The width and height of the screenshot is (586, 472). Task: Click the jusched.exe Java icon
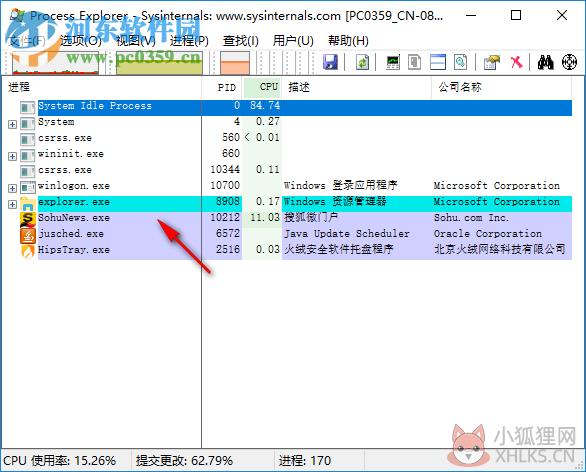pyautogui.click(x=28, y=235)
